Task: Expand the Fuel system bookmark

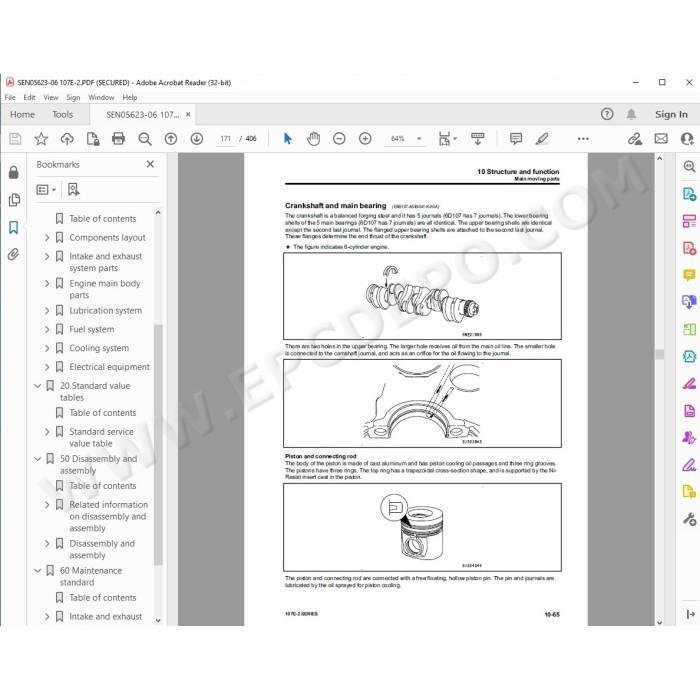Action: [x=47, y=329]
